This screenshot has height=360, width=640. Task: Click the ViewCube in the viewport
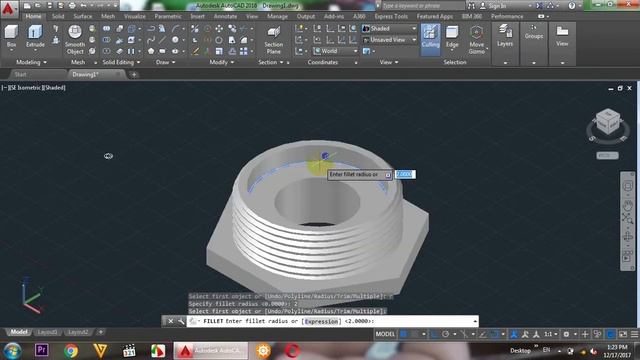click(x=608, y=122)
